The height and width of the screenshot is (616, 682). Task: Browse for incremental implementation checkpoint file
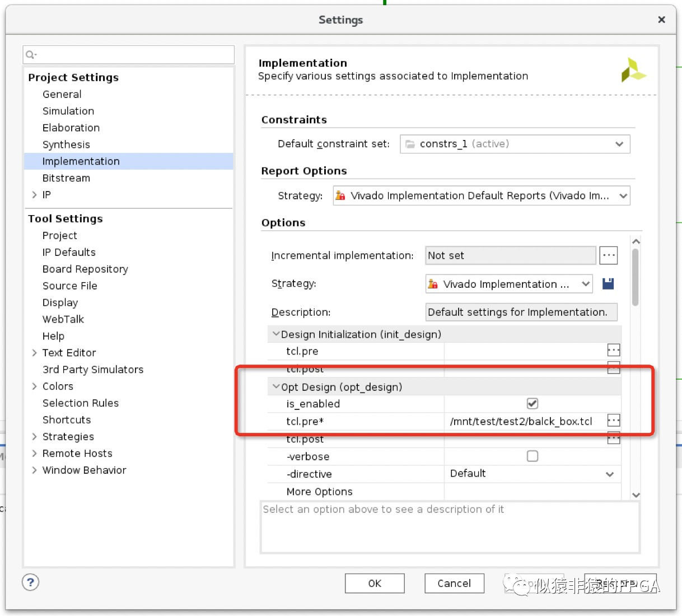point(609,255)
